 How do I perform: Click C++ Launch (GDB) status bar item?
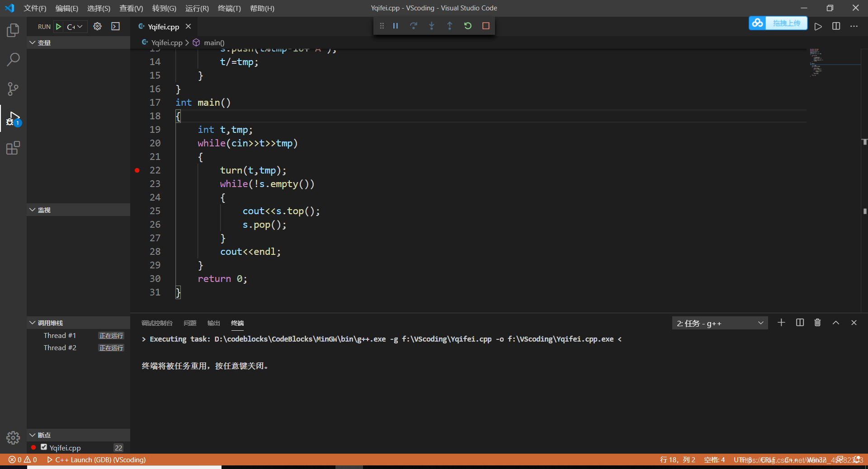pos(96,460)
